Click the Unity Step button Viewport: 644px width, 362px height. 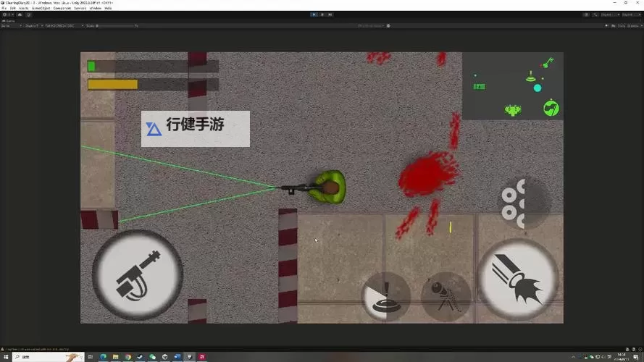[x=330, y=14]
